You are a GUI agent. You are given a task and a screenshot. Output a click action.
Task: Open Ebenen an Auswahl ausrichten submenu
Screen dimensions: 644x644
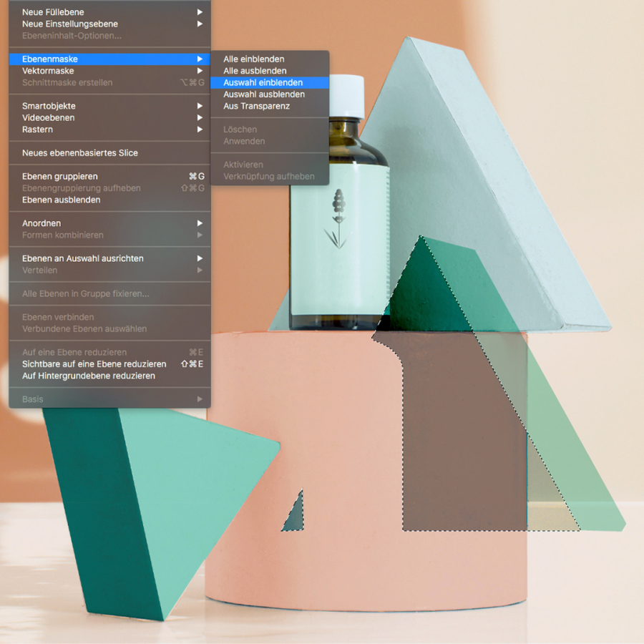click(83, 258)
